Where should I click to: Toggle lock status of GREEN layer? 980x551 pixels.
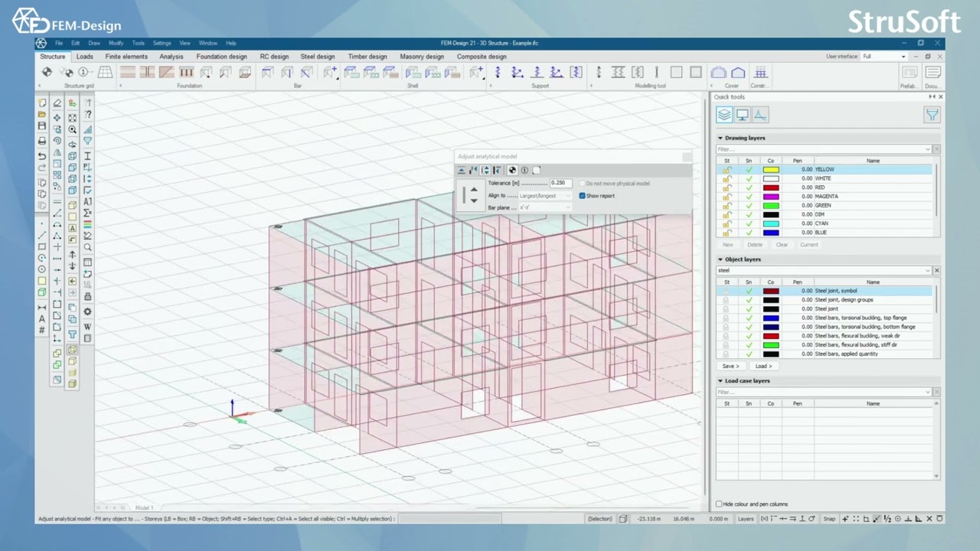pos(727,206)
